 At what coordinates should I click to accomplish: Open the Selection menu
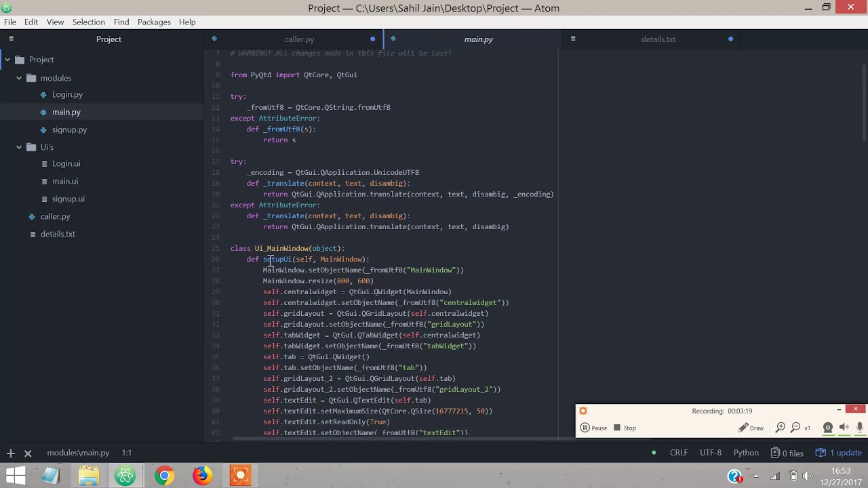click(89, 22)
